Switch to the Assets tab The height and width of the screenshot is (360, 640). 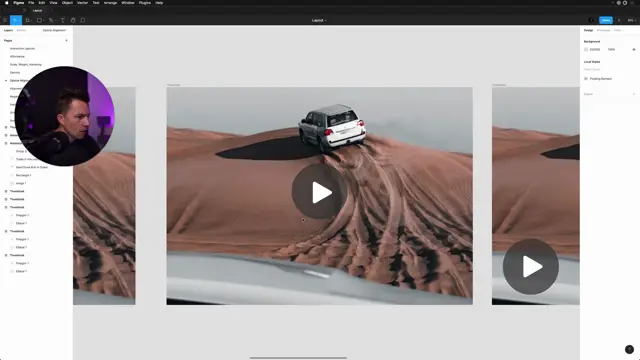(x=21, y=30)
